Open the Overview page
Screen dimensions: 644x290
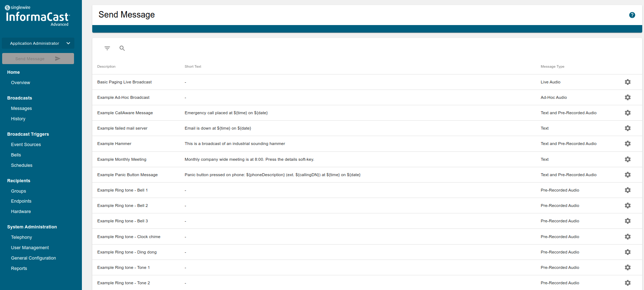(20, 83)
